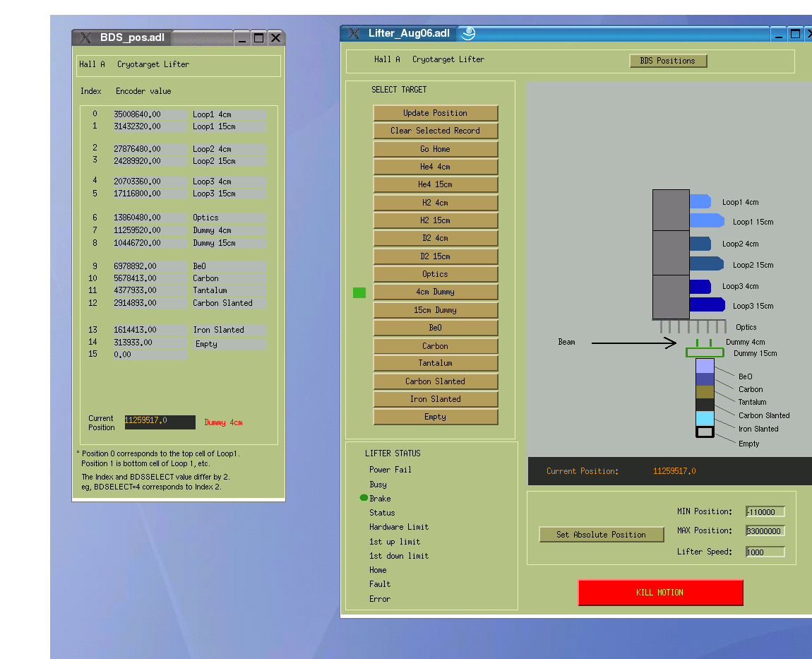Click Set Absolute Position button
Screen dimensions: 812x659
601,535
